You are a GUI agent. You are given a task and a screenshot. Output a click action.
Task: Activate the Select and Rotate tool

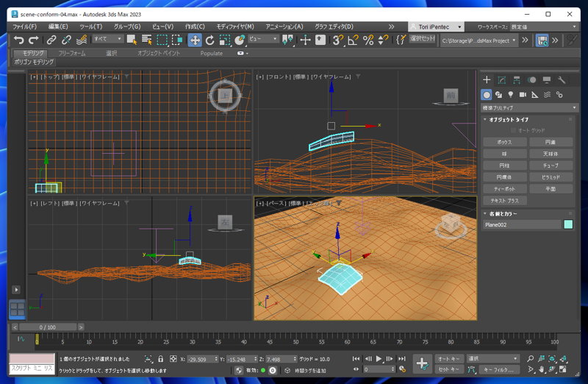[x=210, y=40]
